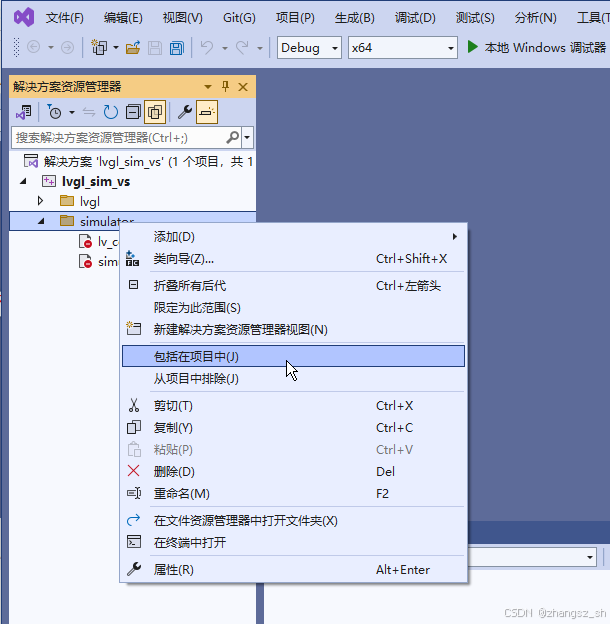Open the 测试(S) menu
Image resolution: width=610 pixels, height=624 pixels.
[x=475, y=18]
